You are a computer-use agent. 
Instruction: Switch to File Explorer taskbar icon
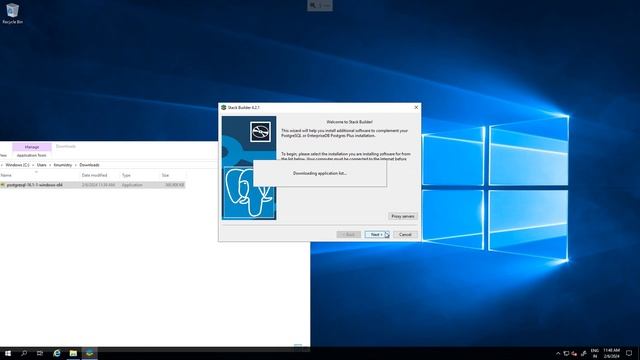pyautogui.click(x=73, y=353)
